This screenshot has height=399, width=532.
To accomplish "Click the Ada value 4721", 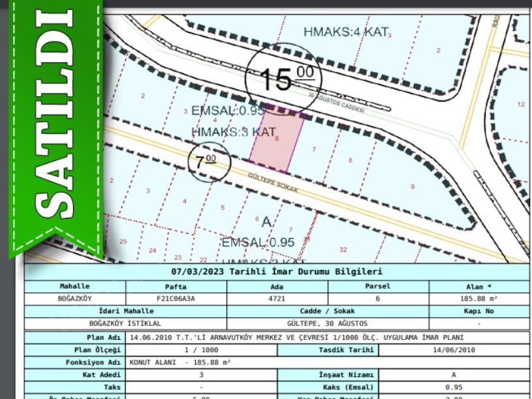I will [x=277, y=298].
